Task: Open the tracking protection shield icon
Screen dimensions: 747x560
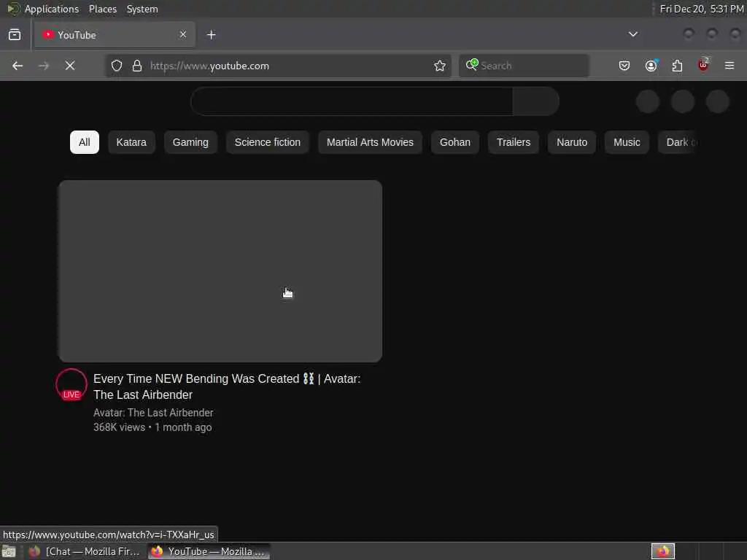Action: tap(117, 66)
